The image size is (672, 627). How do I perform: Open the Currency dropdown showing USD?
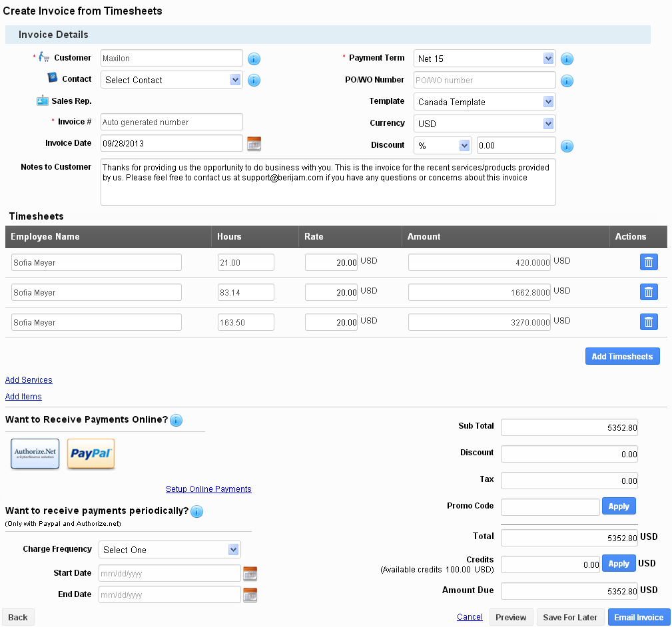[x=484, y=124]
